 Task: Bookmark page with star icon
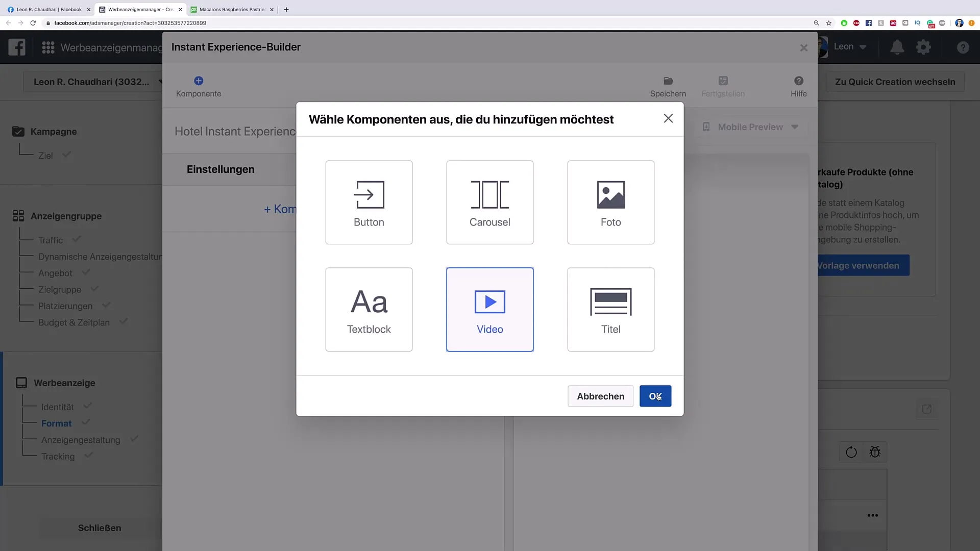click(829, 23)
